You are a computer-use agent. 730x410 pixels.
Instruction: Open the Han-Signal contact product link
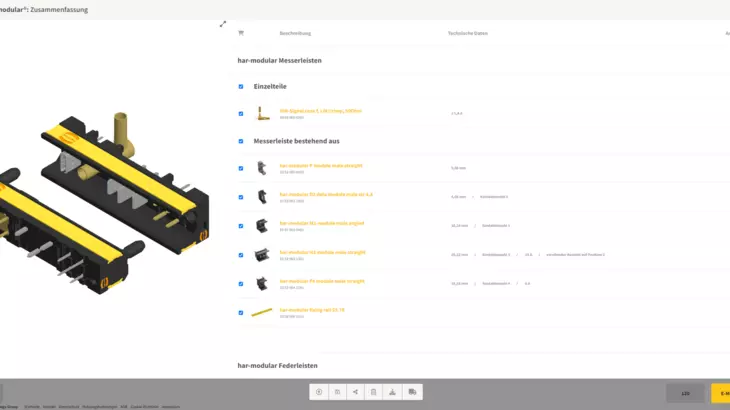tap(320, 111)
